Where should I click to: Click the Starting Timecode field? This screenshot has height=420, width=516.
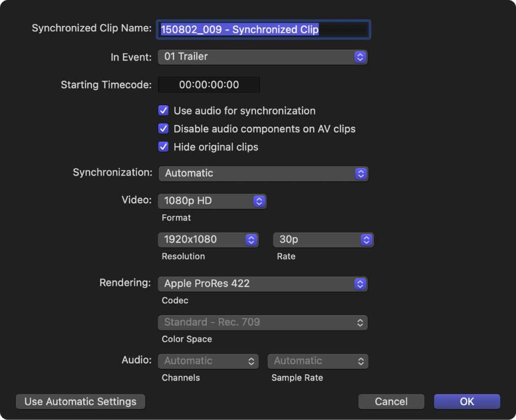(208, 85)
